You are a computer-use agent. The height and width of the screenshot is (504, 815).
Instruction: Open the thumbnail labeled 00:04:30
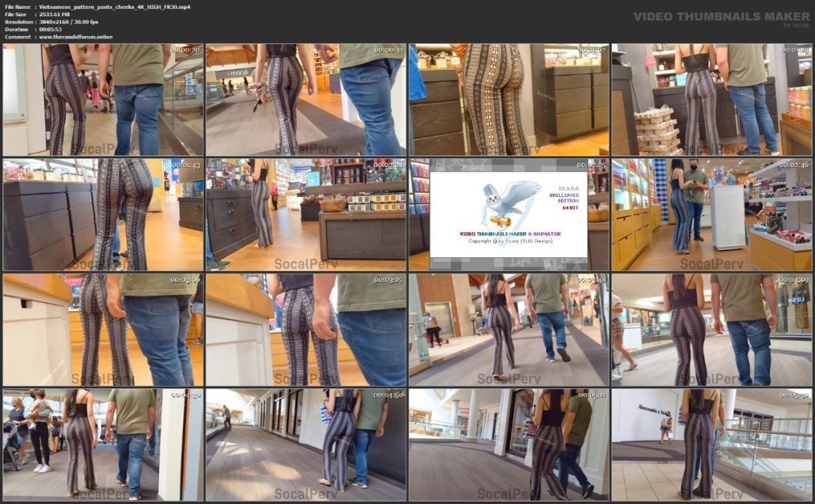click(103, 445)
